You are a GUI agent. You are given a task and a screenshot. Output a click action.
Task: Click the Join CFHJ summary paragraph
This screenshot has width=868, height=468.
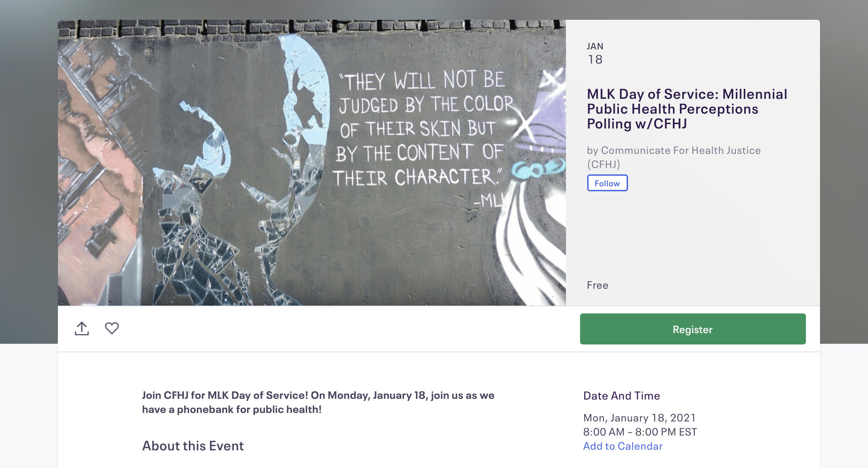318,402
